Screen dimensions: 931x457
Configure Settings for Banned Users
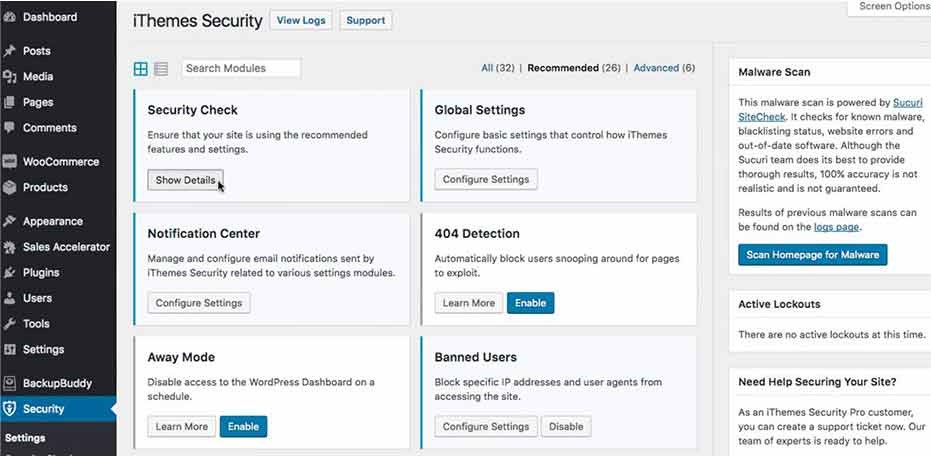(486, 426)
